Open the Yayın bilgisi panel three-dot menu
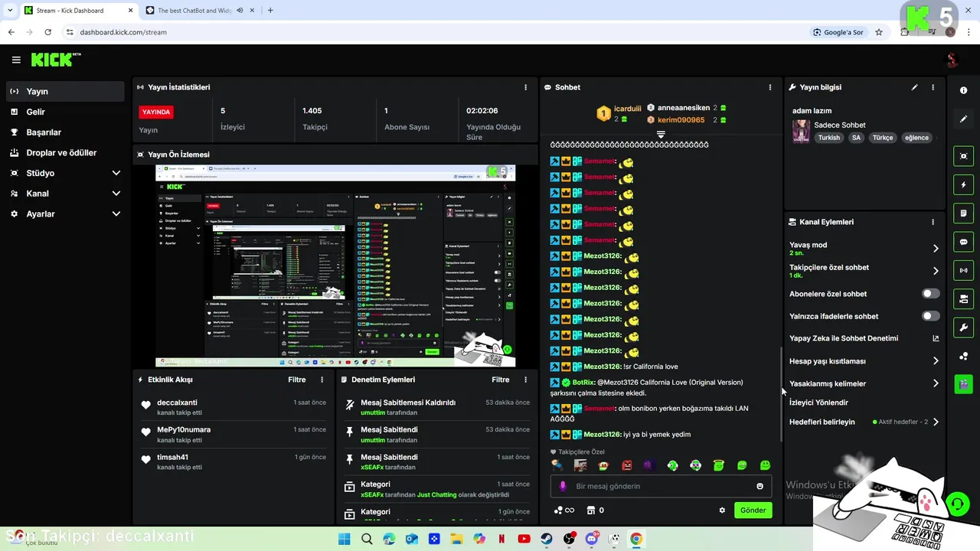This screenshot has width=980, height=551. 933,87
